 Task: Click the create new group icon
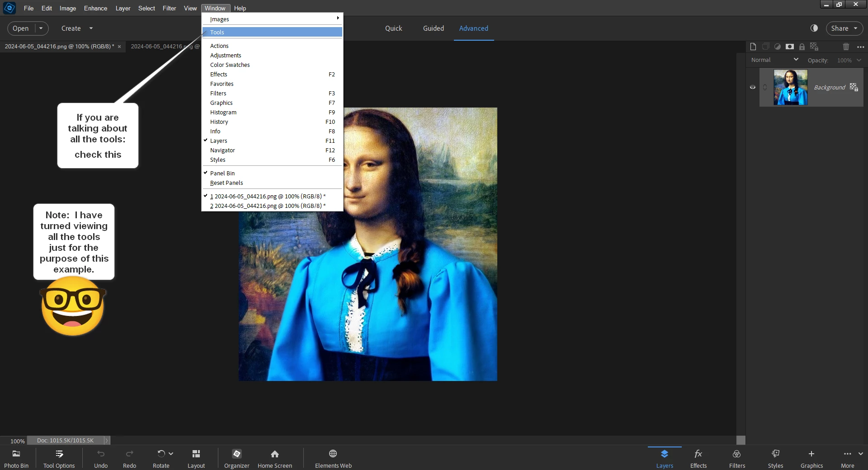765,47
